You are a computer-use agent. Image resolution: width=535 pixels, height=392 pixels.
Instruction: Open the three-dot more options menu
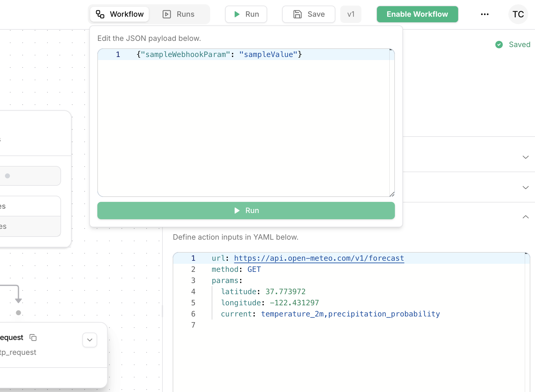(x=485, y=14)
